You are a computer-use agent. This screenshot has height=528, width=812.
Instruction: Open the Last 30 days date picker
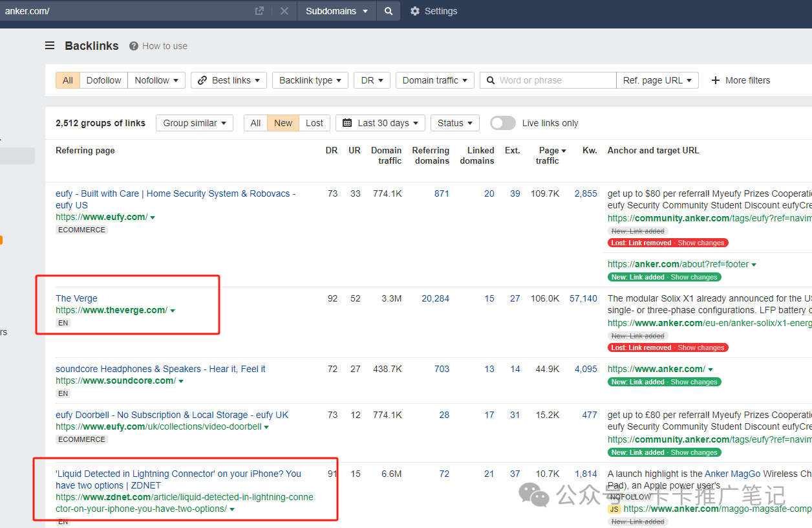click(x=380, y=123)
